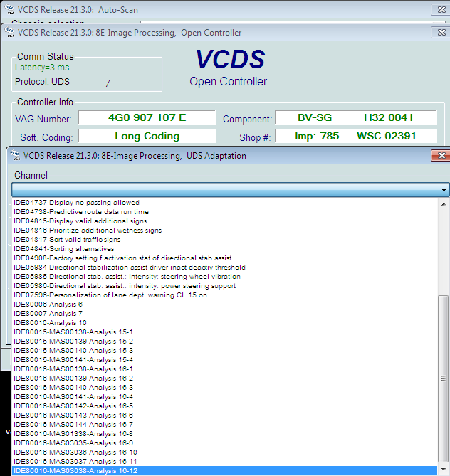Image resolution: width=450 pixels, height=476 pixels.
Task: Select IDE80016-MAS01338-Analysis 16-8
Action: pyautogui.click(x=224, y=434)
